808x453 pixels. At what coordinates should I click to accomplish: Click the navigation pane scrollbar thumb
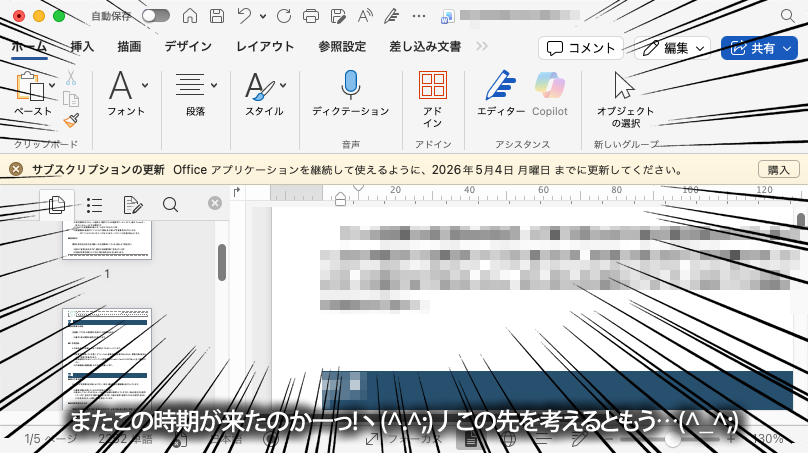pyautogui.click(x=222, y=262)
